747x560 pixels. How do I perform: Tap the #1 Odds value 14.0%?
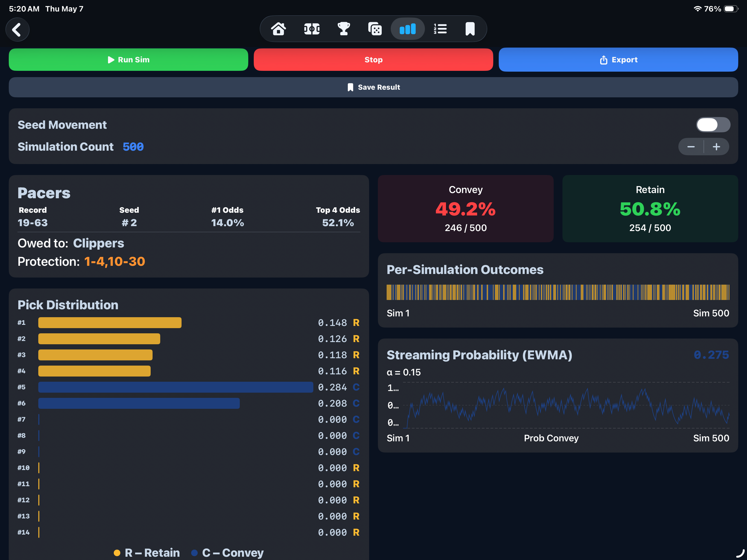tap(227, 223)
